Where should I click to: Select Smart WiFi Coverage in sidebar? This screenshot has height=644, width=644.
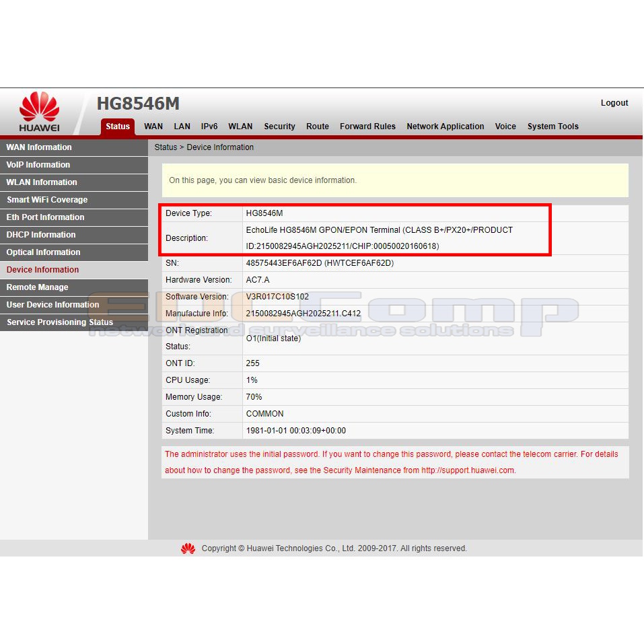click(74, 200)
